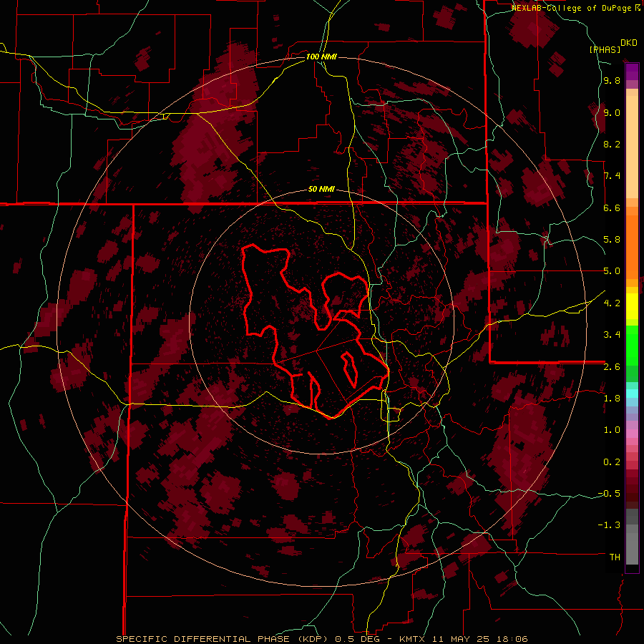Image resolution: width=644 pixels, height=644 pixels.
Task: Click the NEXLAB-College of DuPage label
Action: point(573,8)
